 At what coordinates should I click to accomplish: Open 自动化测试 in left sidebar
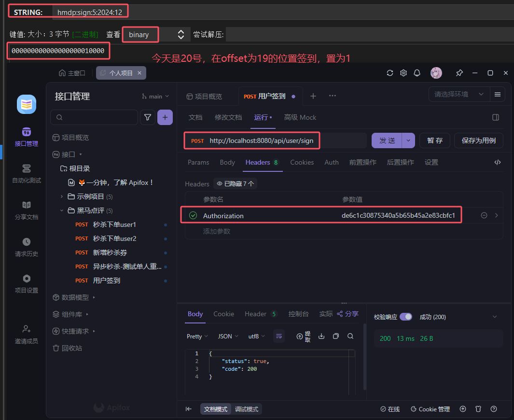tap(27, 174)
